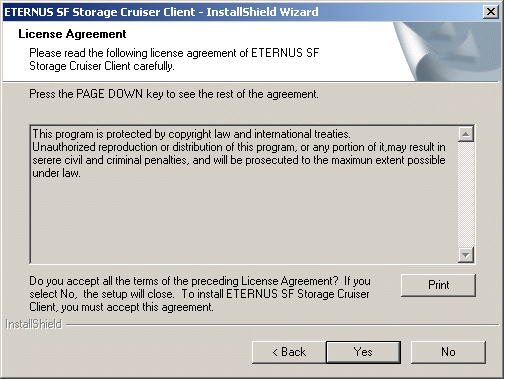Click the 'Unauthorized reproduction or distribution' line
This screenshot has width=505, height=379.
pos(239,147)
